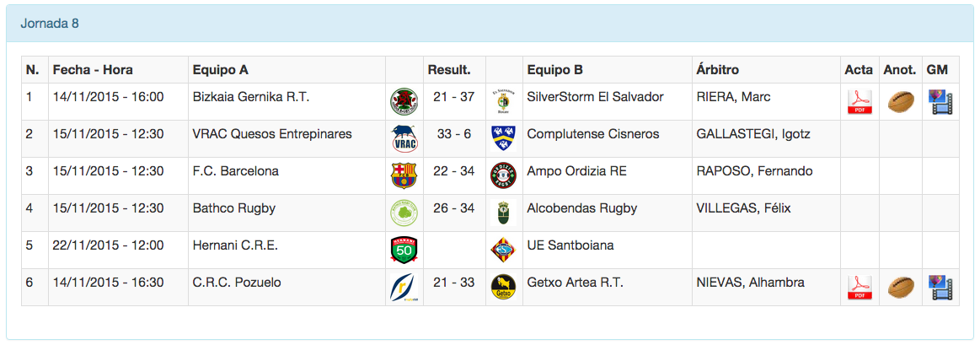This screenshot has height=345, width=980.
Task: Click the Bizkaia Gernika team logo
Action: tap(404, 102)
